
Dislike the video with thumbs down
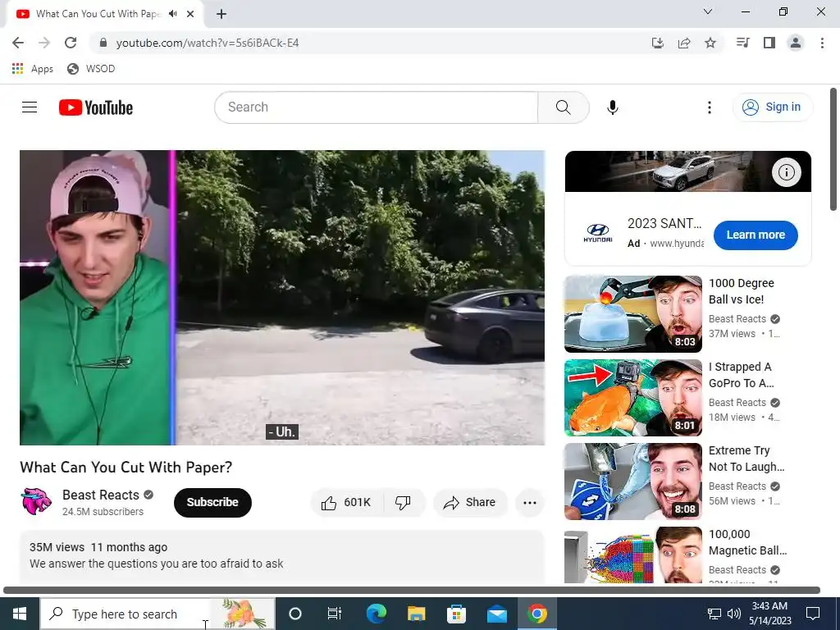(x=403, y=503)
